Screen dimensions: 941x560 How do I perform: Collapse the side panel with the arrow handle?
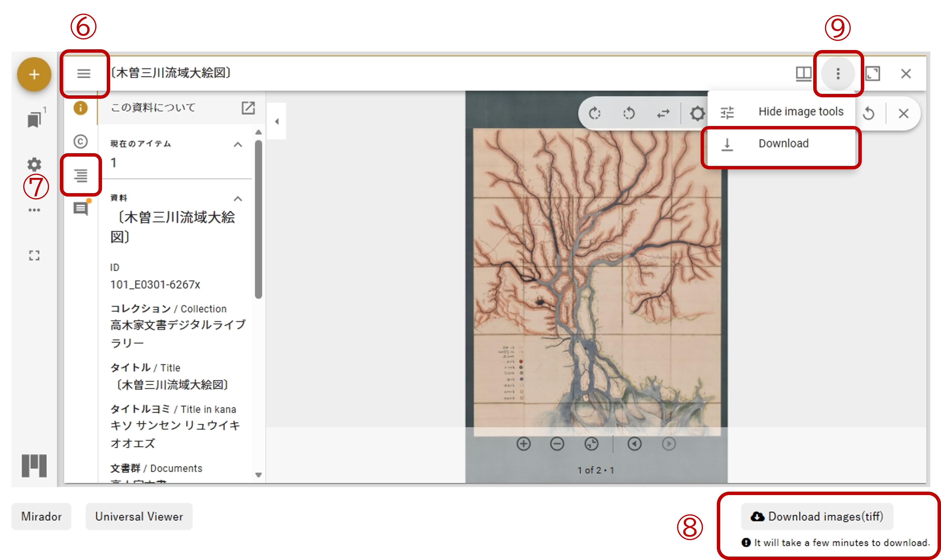(x=277, y=122)
